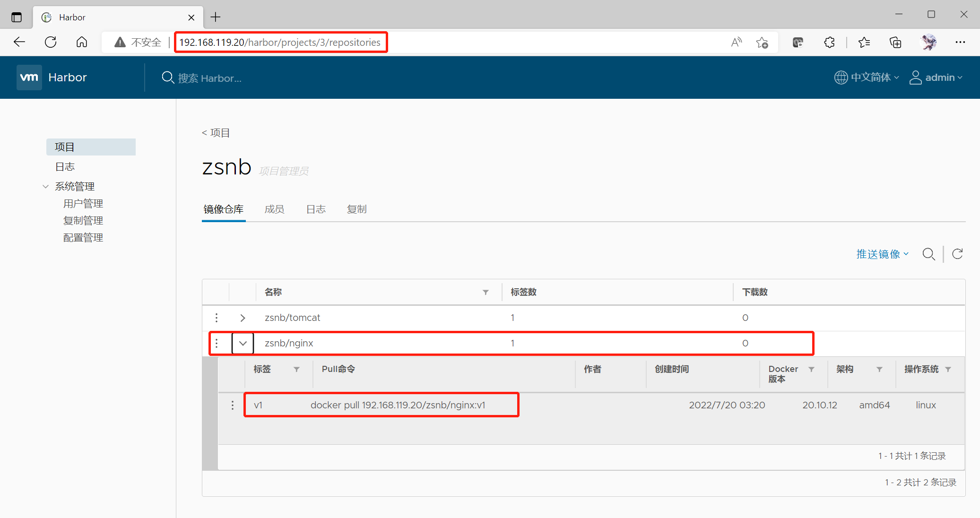Open the zsnb/tomcat row actions menu
Viewport: 980px width, 518px height.
tap(217, 318)
